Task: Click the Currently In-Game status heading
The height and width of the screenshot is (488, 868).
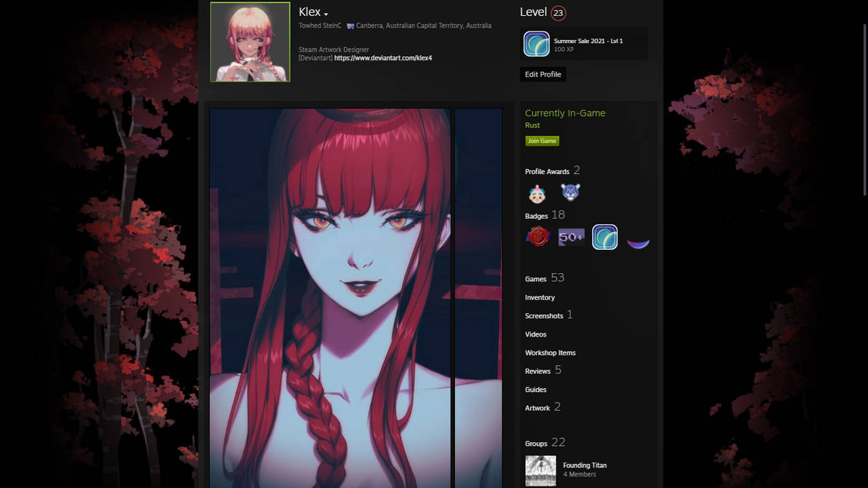Action: [x=565, y=113]
